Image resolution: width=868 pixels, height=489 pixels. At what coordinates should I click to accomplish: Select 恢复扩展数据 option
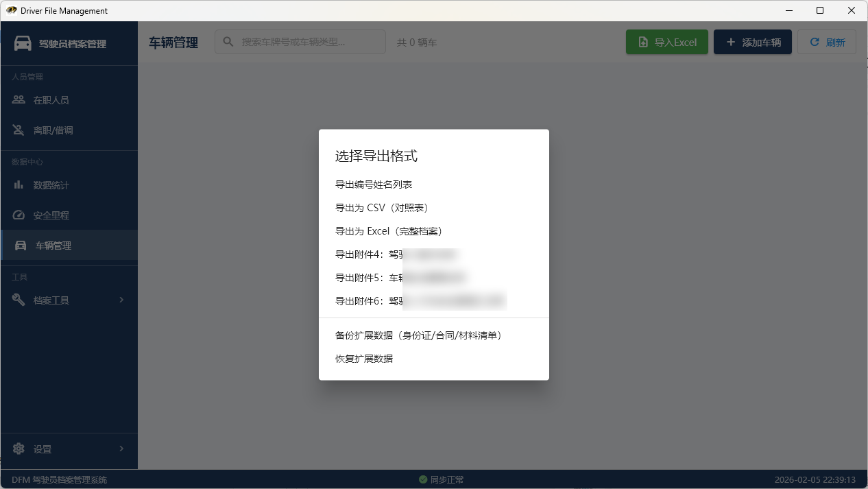click(364, 359)
